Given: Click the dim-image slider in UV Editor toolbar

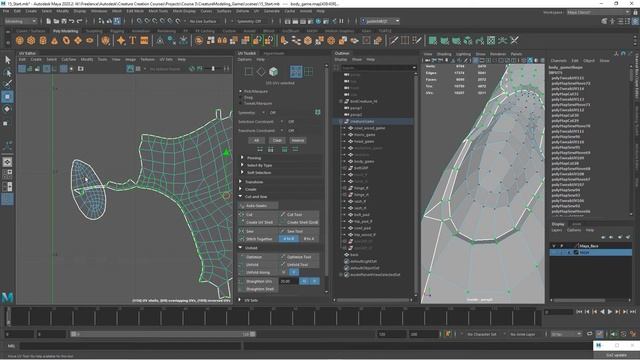Looking at the screenshot, I should click(213, 69).
